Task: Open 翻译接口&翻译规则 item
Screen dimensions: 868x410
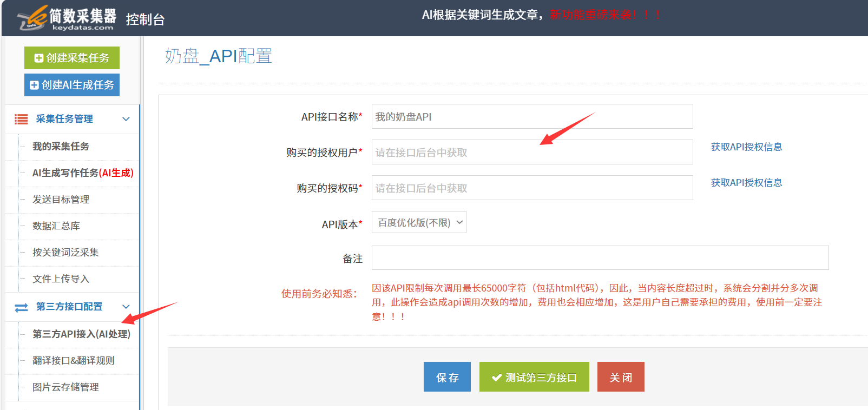Action: click(x=74, y=361)
